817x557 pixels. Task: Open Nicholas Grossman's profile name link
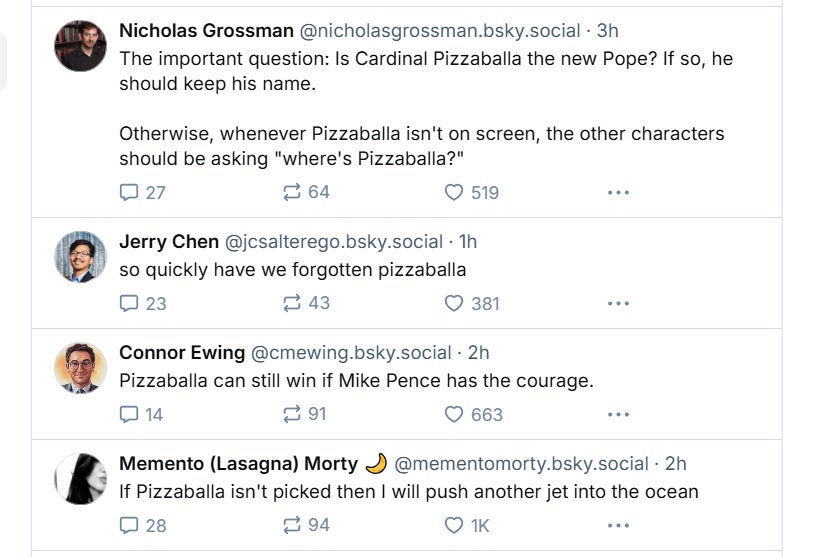tap(206, 31)
